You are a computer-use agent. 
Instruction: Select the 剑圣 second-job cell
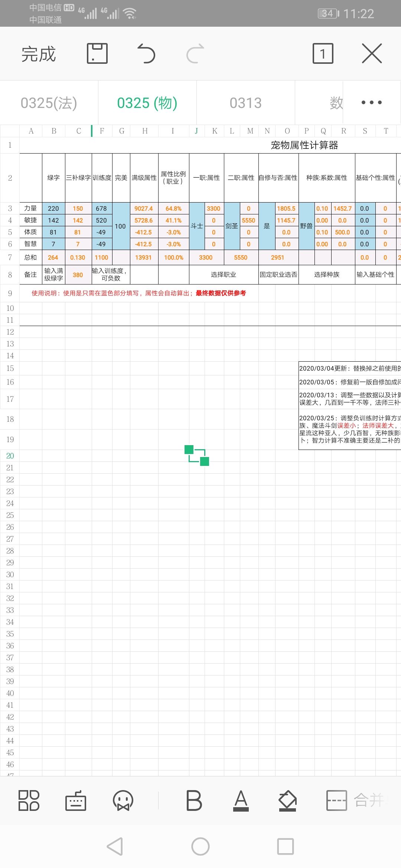232,226
